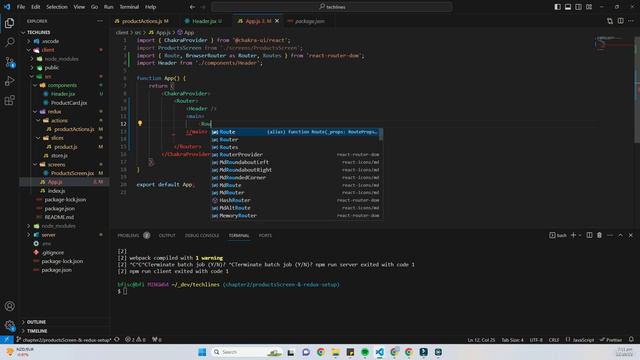Click the new terminal plus icon
Image resolution: width=640 pixels, height=360 pixels.
tap(573, 235)
